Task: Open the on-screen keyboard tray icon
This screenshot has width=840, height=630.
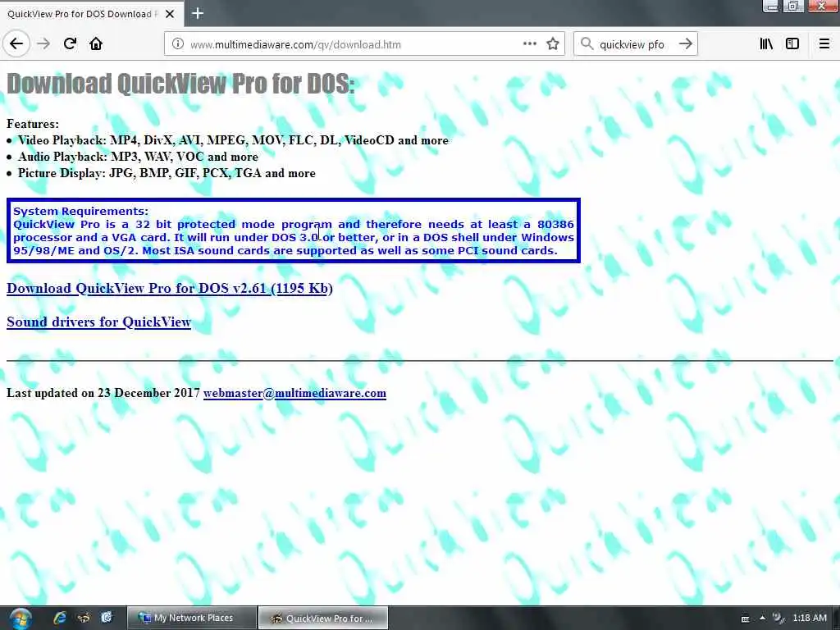Action: pos(745,619)
